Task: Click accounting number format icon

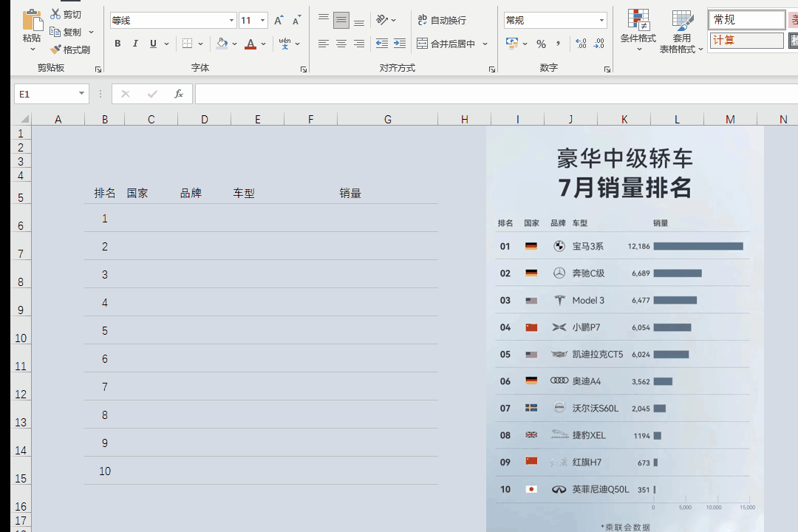Action: 512,44
